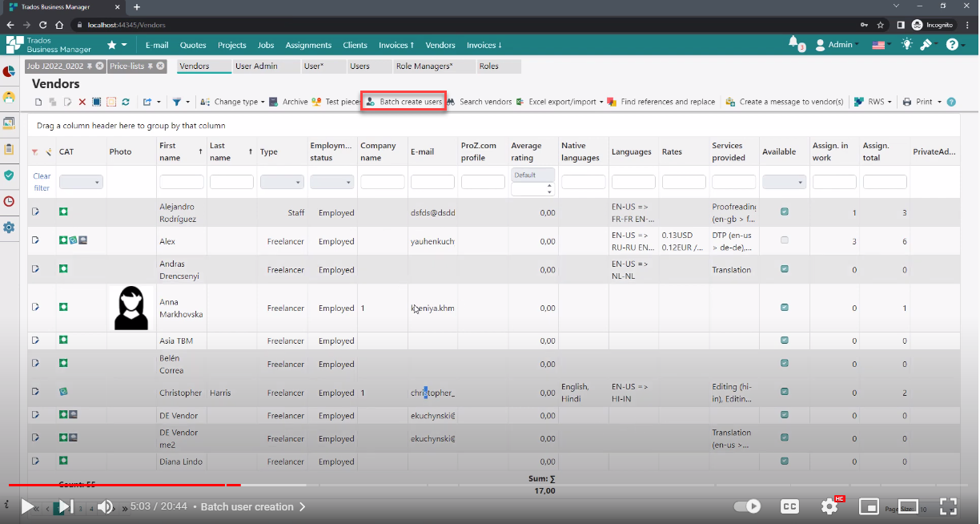Toggle Available checkbox for Alejandro Rodríguez
Screen dimensions: 980x524
785,212
